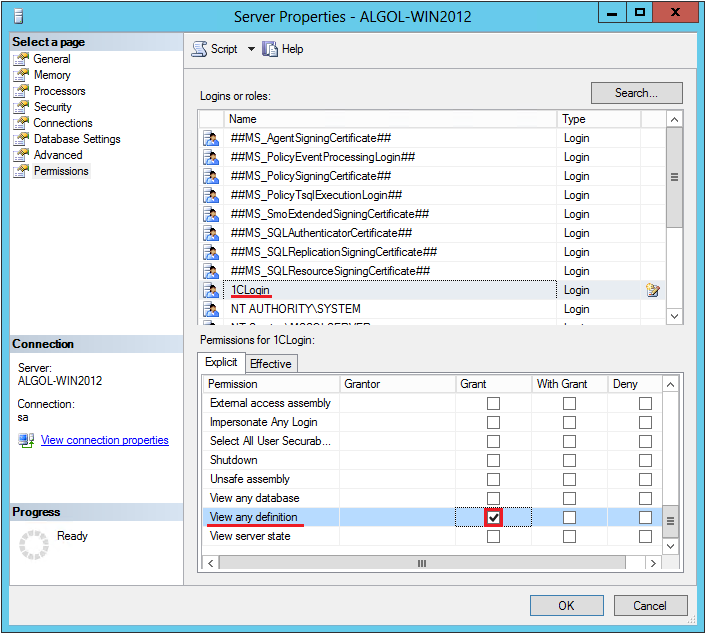
Task: Open View connection properties link
Action: [x=104, y=440]
